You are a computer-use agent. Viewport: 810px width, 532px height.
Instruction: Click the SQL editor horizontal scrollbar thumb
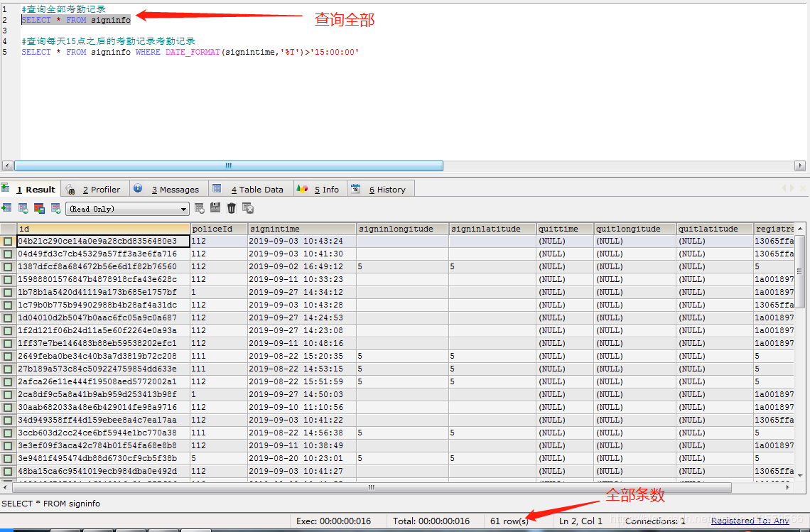point(228,165)
